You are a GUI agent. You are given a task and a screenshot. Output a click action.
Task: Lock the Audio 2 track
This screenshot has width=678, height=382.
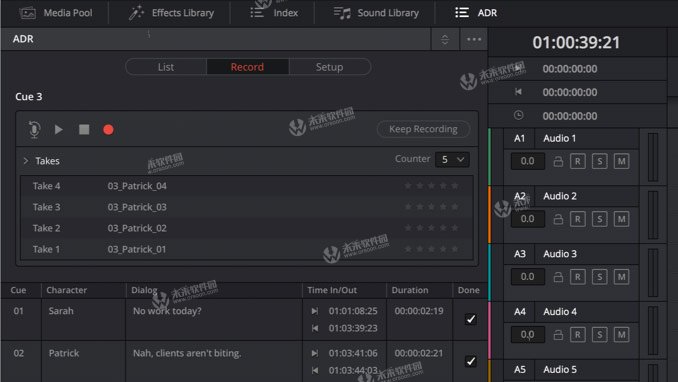click(x=558, y=219)
